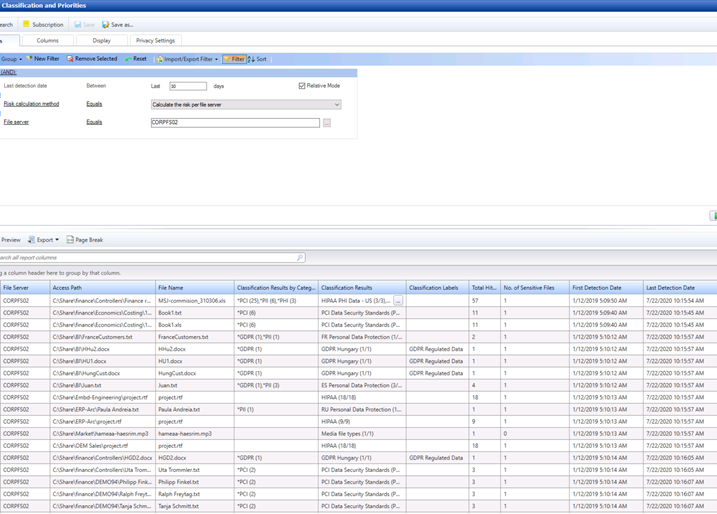
Task: Switch to the Display tab
Action: pyautogui.click(x=102, y=41)
